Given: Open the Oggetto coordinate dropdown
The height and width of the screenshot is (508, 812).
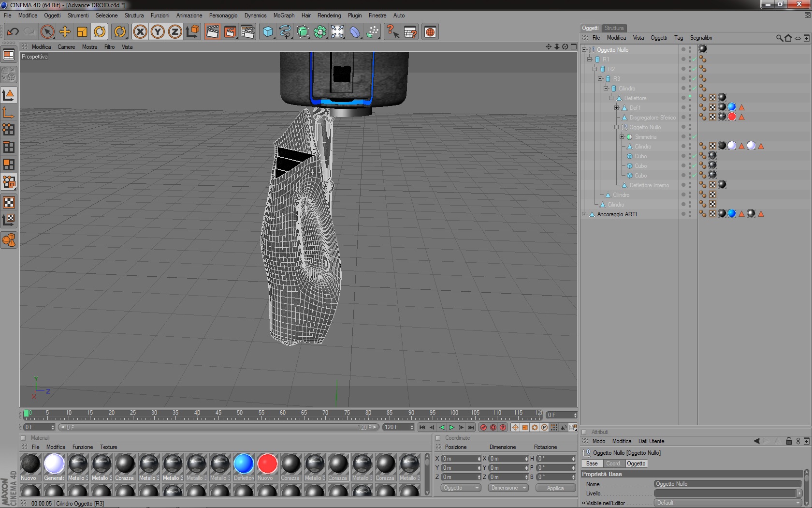Looking at the screenshot, I should coord(460,488).
